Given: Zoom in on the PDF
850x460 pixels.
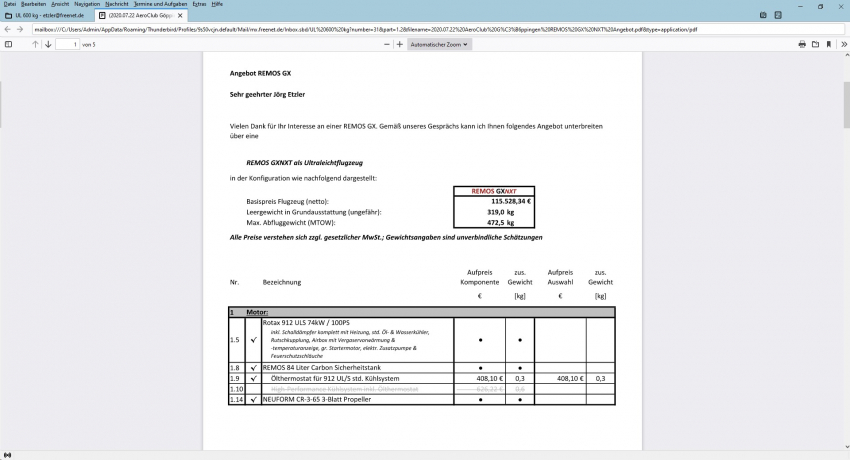Looking at the screenshot, I should 400,44.
